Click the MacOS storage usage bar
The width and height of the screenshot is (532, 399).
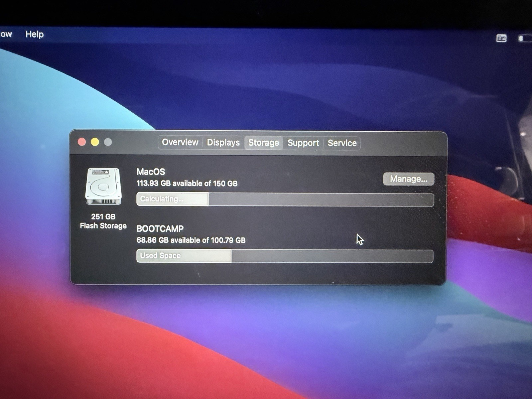[285, 199]
